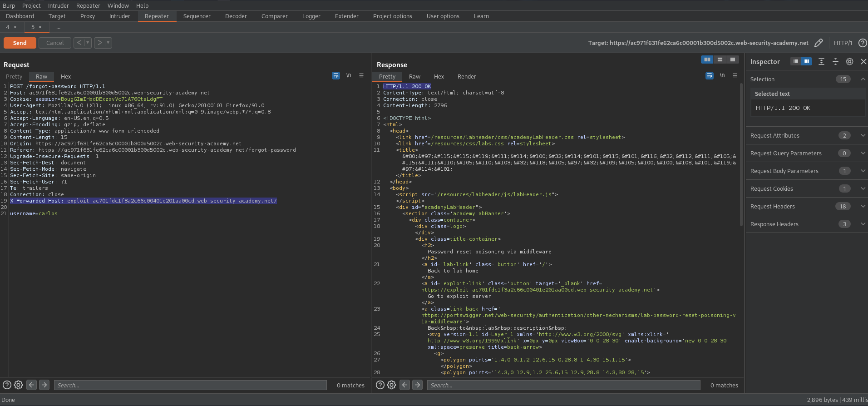Click the Cancel button

pos(55,43)
